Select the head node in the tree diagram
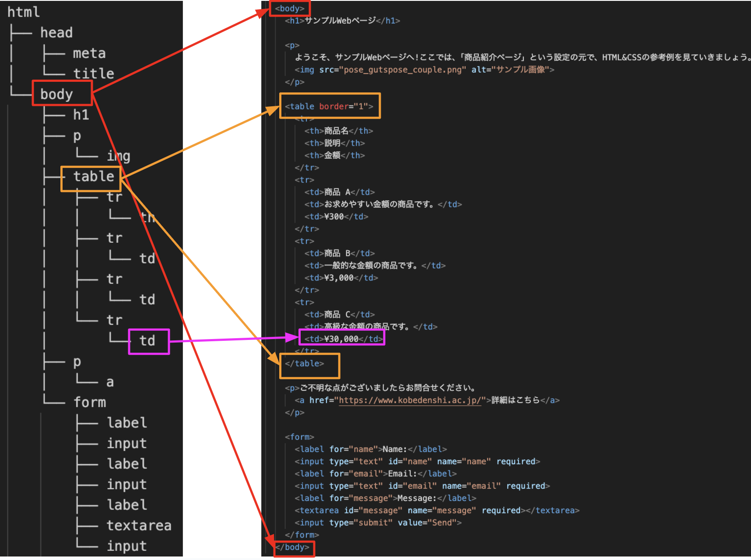Viewport: 751px width, 560px height. point(56,32)
